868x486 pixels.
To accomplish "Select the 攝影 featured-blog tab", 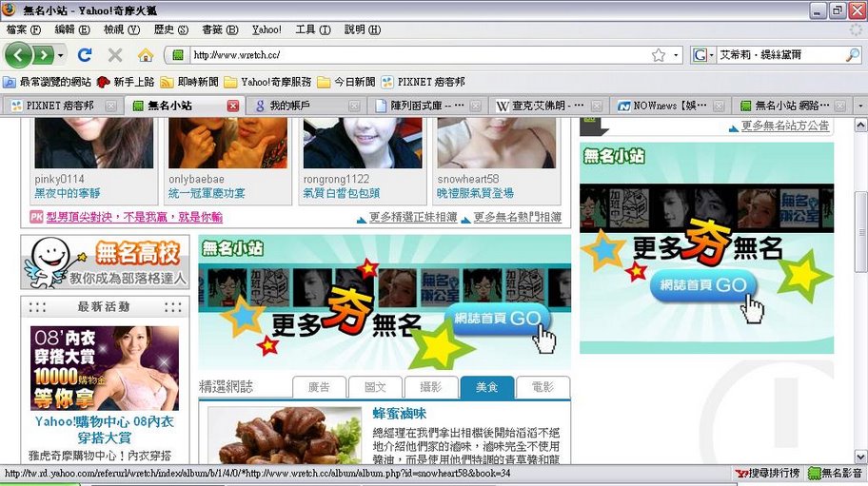I will pos(431,387).
